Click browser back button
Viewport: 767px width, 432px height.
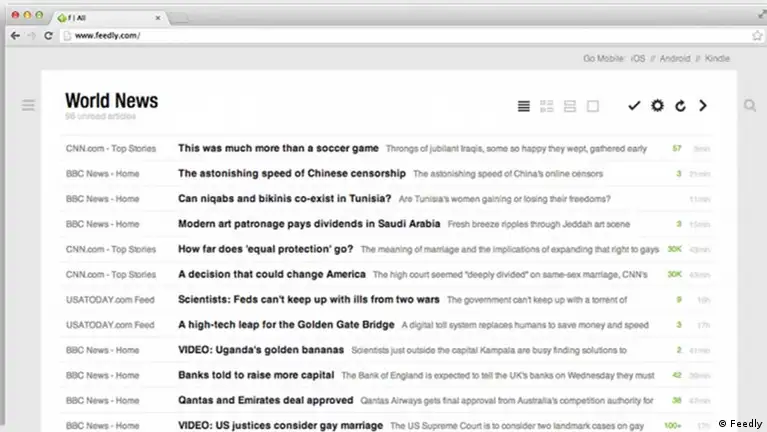pos(14,36)
